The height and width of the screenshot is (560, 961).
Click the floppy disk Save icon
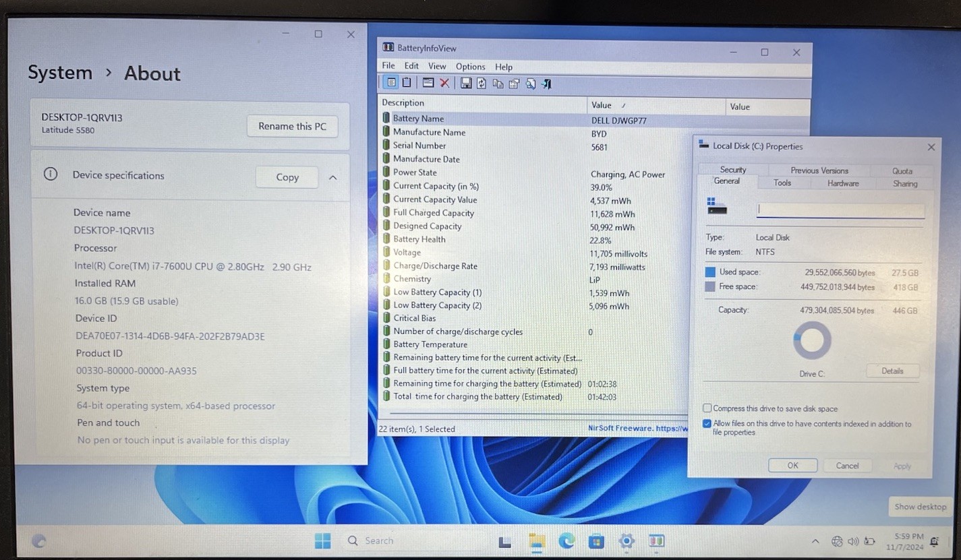coord(466,84)
